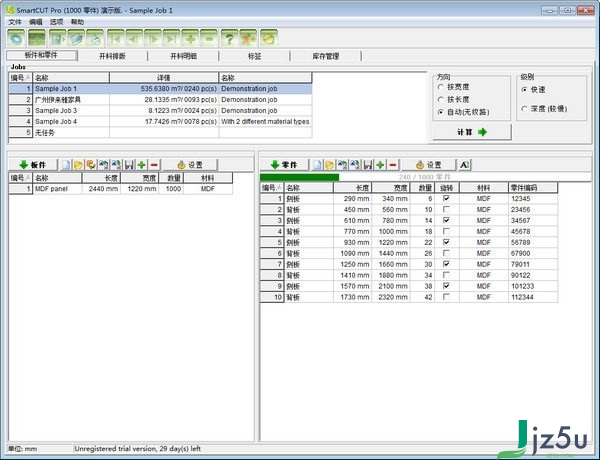Viewport: 600px width, 460px height.
Task: Click panel length cell '2440 mm'
Action: tap(101, 189)
